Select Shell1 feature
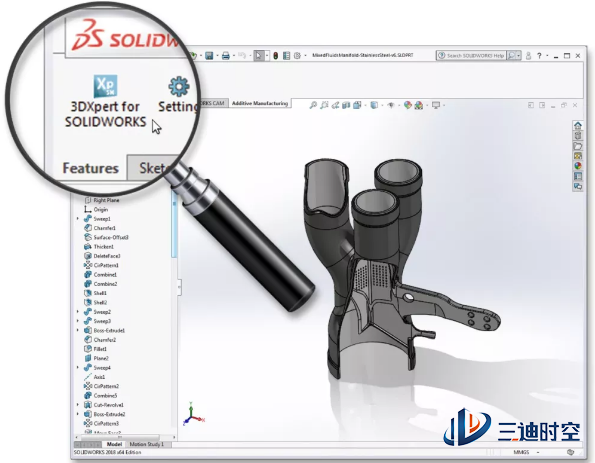Image resolution: width=595 pixels, height=463 pixels. tap(95, 293)
